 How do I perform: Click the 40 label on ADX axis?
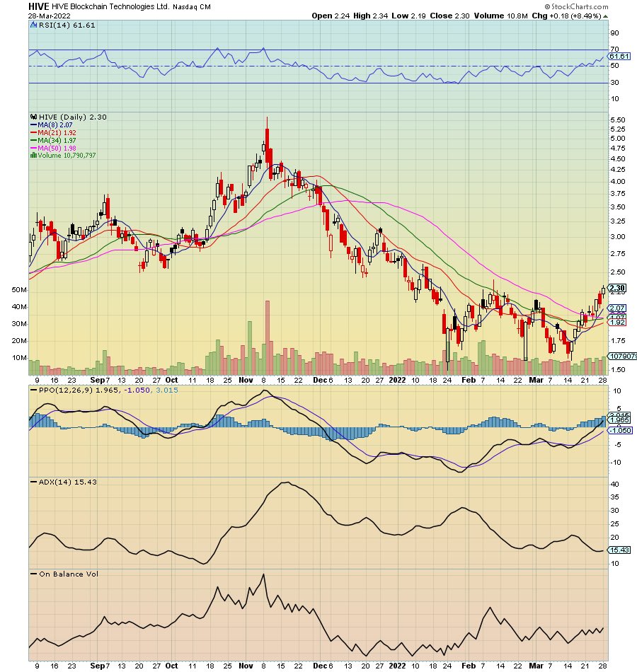(x=614, y=485)
